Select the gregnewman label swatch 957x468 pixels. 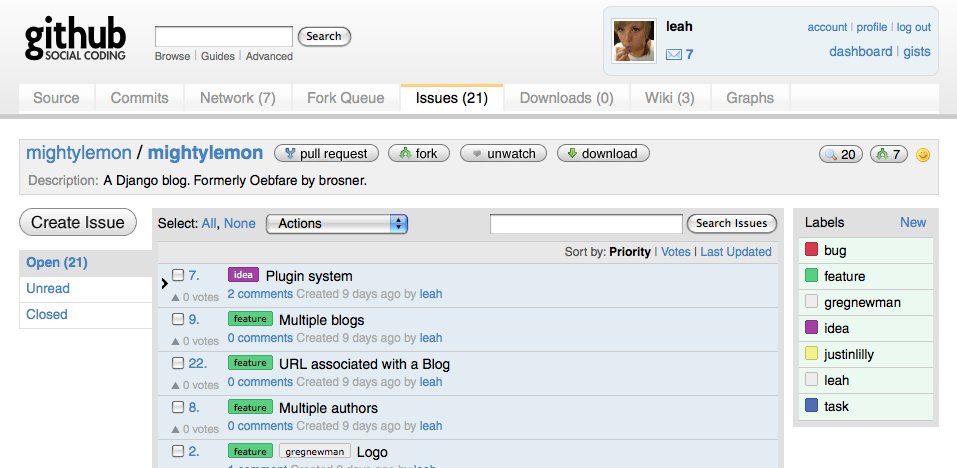[811, 302]
